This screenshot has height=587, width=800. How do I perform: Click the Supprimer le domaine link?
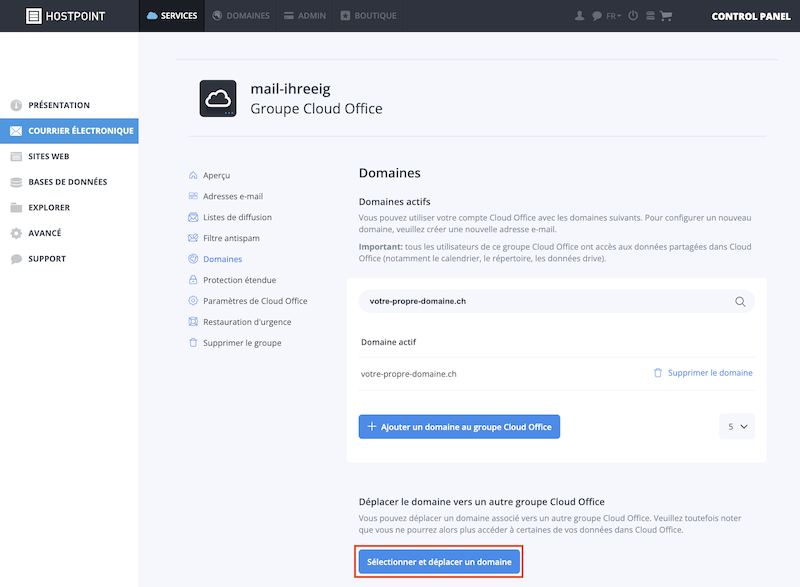pos(710,373)
